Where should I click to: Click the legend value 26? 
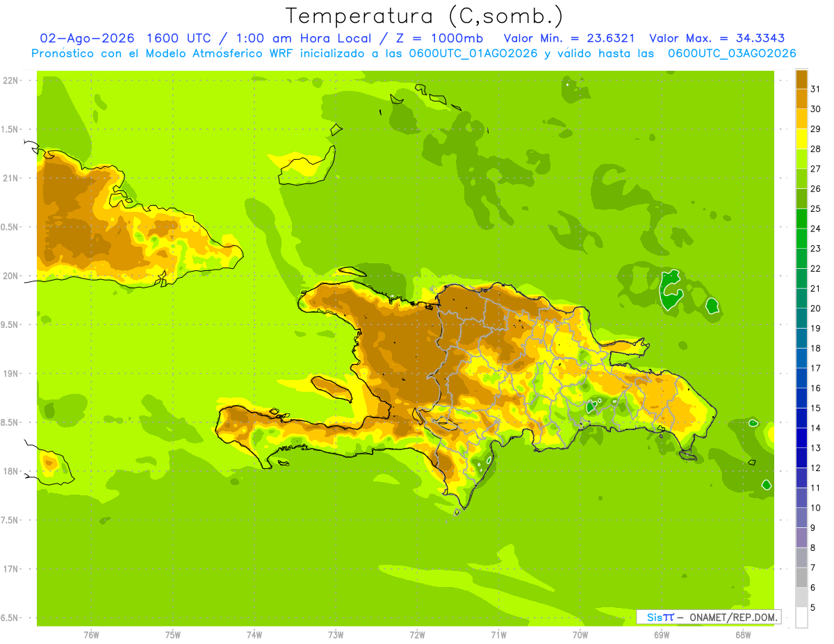tap(817, 189)
